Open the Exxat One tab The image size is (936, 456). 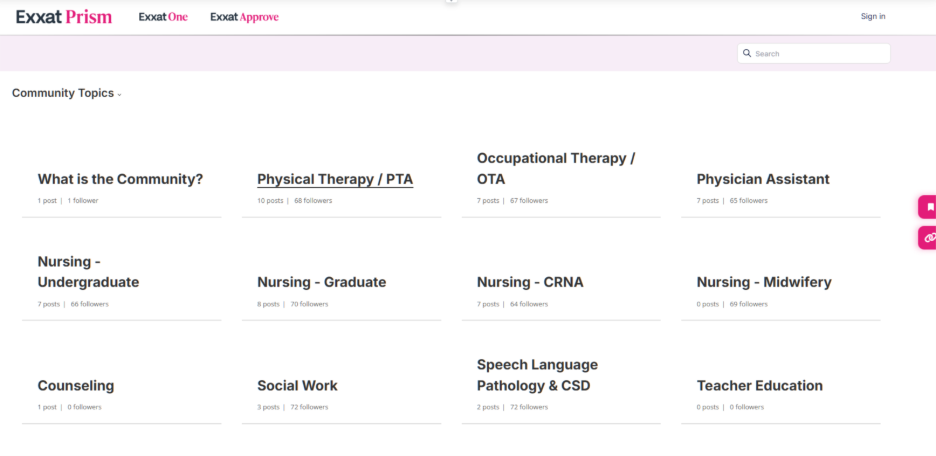pyautogui.click(x=163, y=17)
